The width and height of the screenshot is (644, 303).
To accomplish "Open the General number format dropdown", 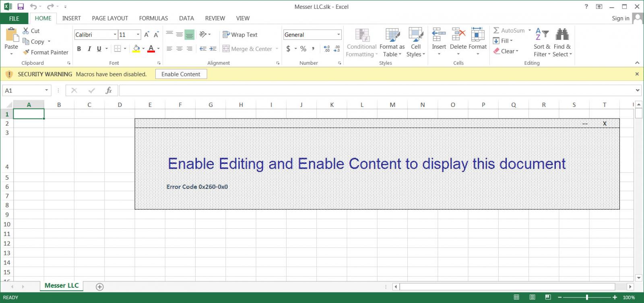I will click(x=339, y=35).
